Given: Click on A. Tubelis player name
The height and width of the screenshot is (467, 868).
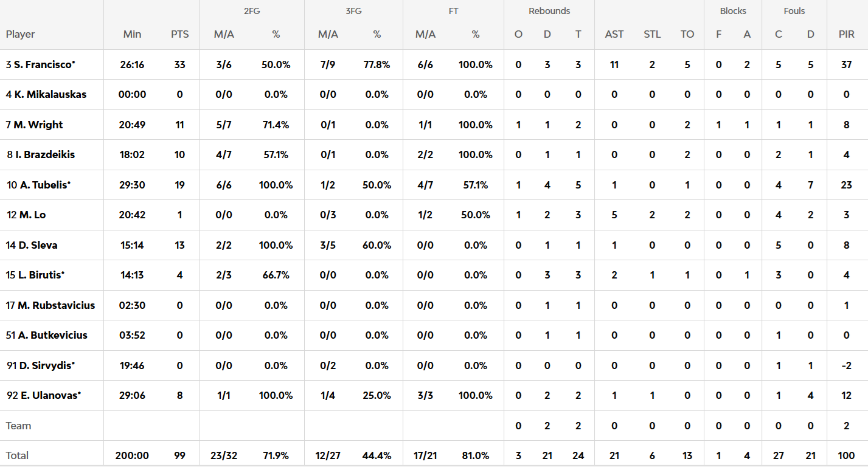Looking at the screenshot, I should (44, 185).
